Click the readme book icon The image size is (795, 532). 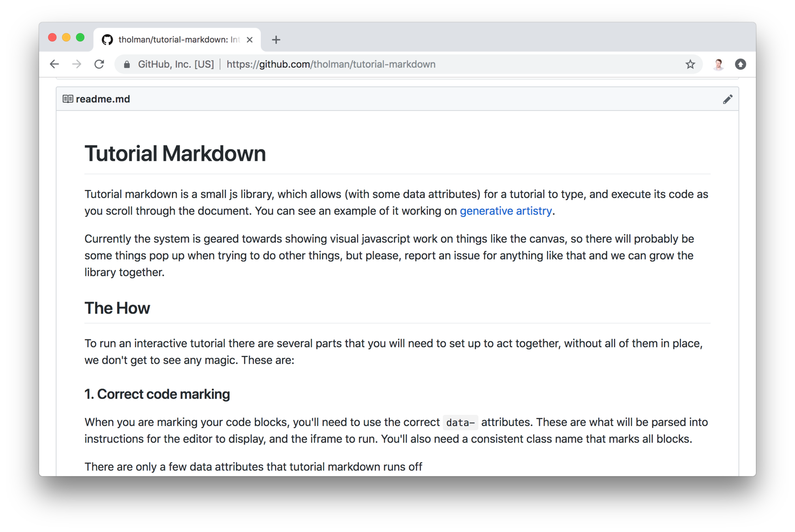point(68,99)
